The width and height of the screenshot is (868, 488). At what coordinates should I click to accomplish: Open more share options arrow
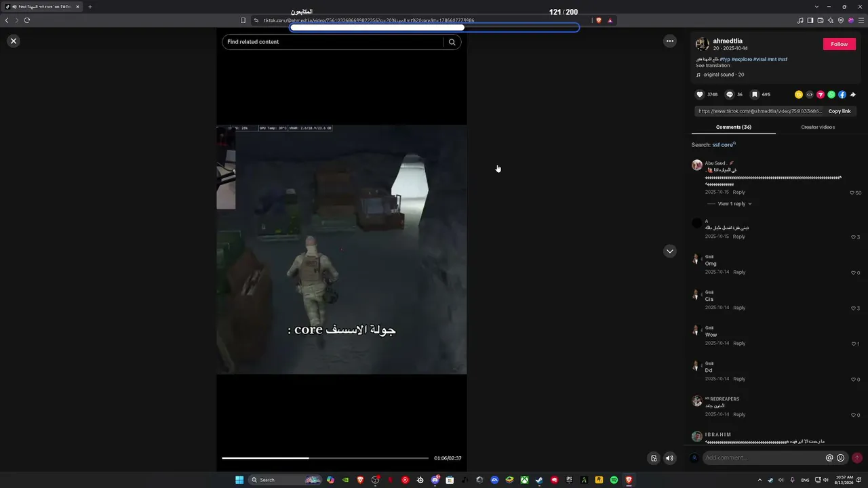pos(853,95)
